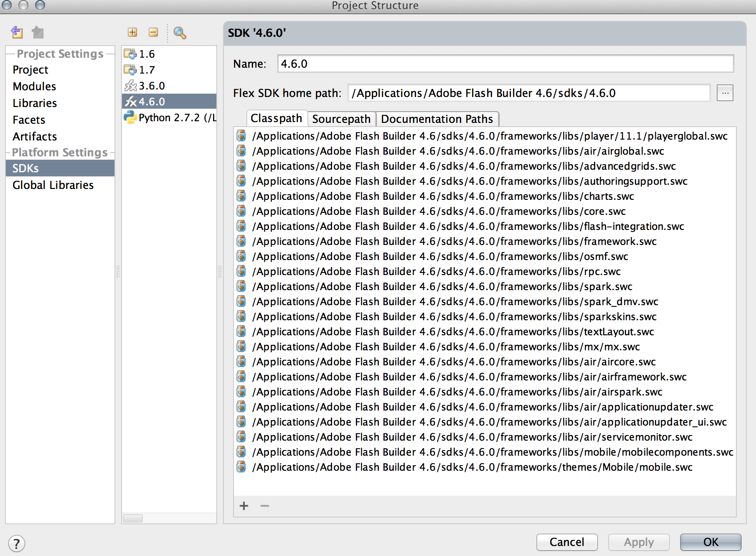Open the Documentation Paths tab

pos(437,119)
